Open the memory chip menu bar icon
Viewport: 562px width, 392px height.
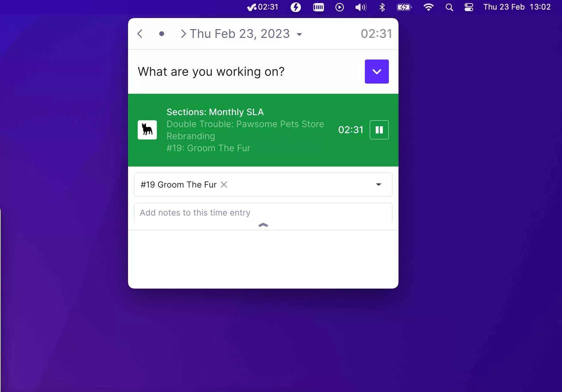(319, 7)
